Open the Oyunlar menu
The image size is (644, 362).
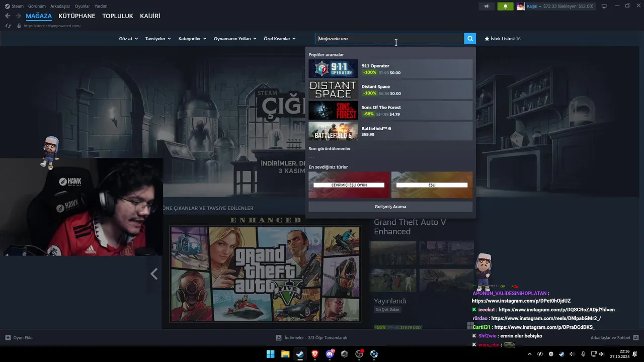click(x=83, y=6)
